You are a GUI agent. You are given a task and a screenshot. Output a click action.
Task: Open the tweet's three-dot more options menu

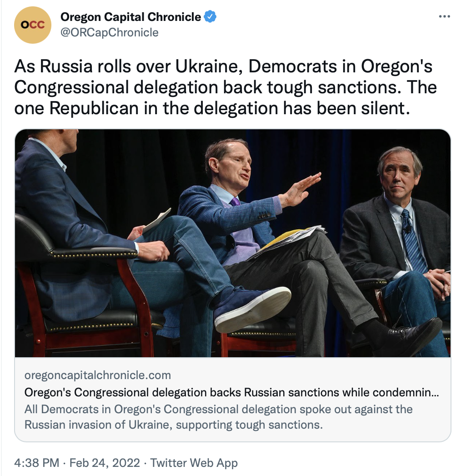tap(444, 17)
